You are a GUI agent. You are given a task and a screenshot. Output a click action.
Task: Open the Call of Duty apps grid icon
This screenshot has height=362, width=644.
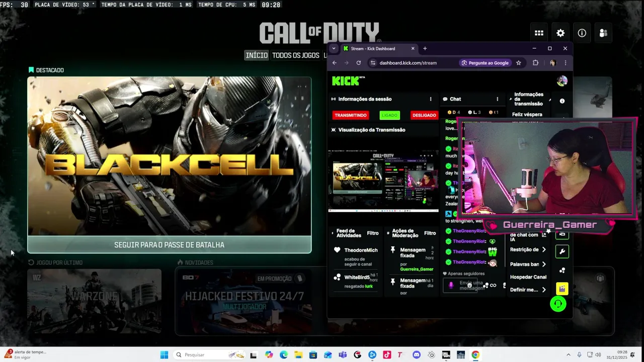coord(539,33)
